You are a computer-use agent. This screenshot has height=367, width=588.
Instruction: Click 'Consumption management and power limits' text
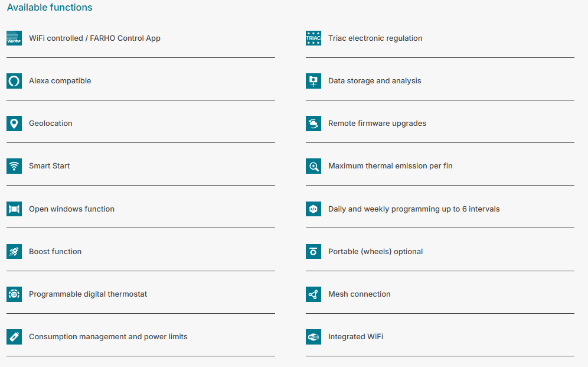[108, 337]
